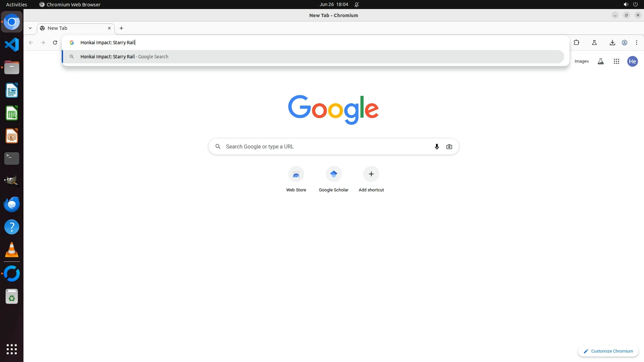The height and width of the screenshot is (362, 644).
Task: Open Chrome Labs flask icon in toolbar
Action: [594, 43]
